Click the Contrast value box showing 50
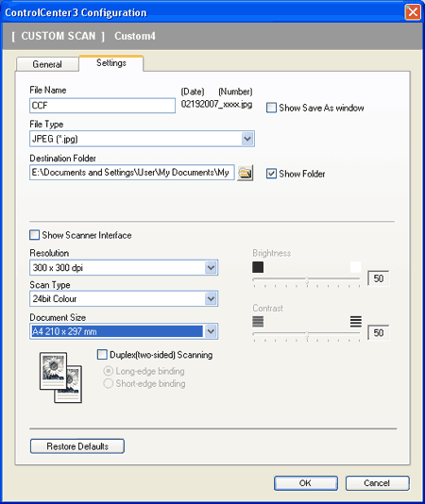Viewport: 425px width, 504px height. [379, 332]
